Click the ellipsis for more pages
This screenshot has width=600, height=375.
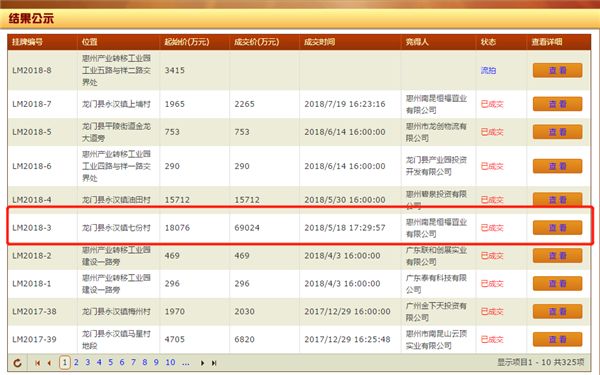[x=186, y=363]
